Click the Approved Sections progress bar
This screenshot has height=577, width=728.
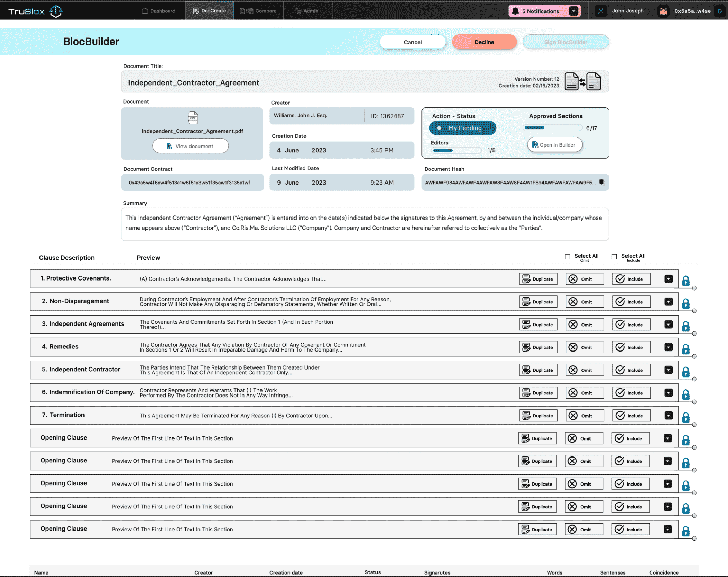(x=552, y=128)
